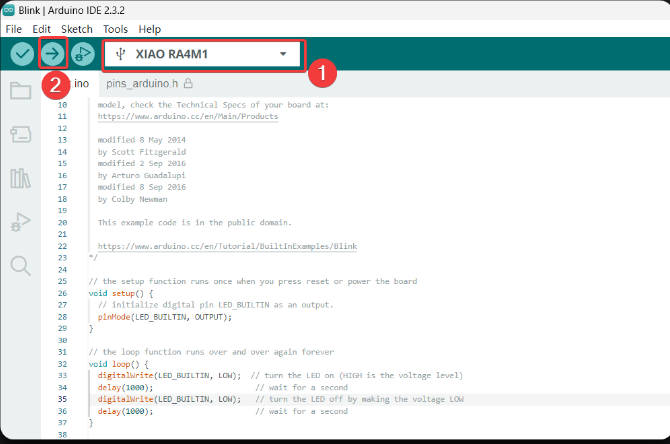Click the Upload arrow button

tap(52, 54)
